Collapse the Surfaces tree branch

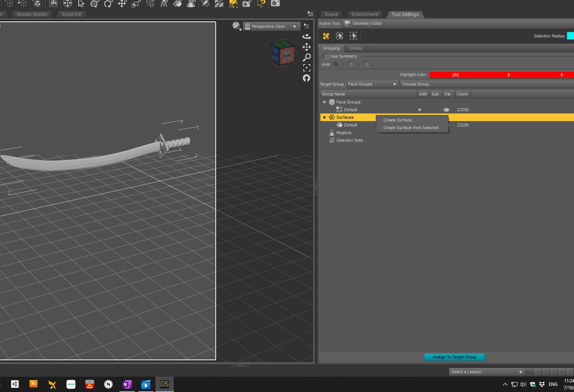tap(324, 117)
